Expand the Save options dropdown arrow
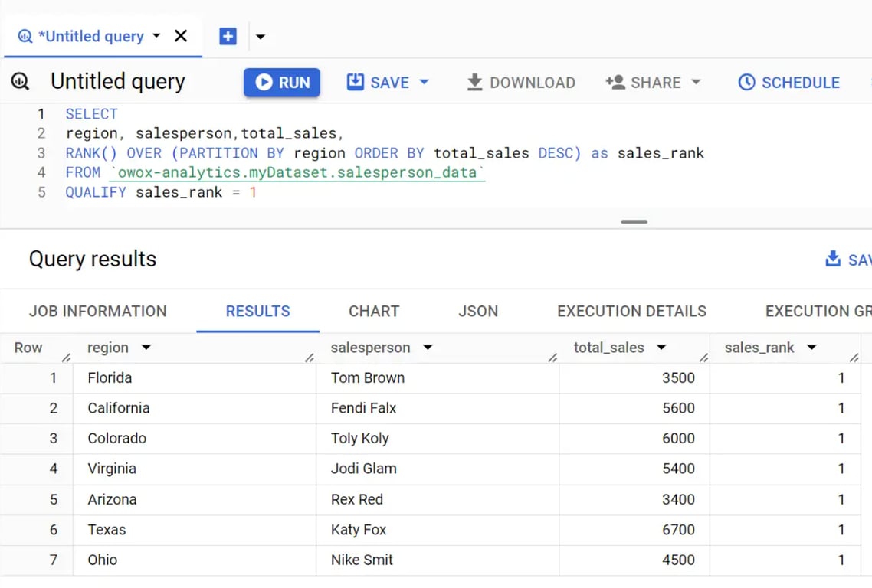Screen dimensions: 872x588 point(425,82)
